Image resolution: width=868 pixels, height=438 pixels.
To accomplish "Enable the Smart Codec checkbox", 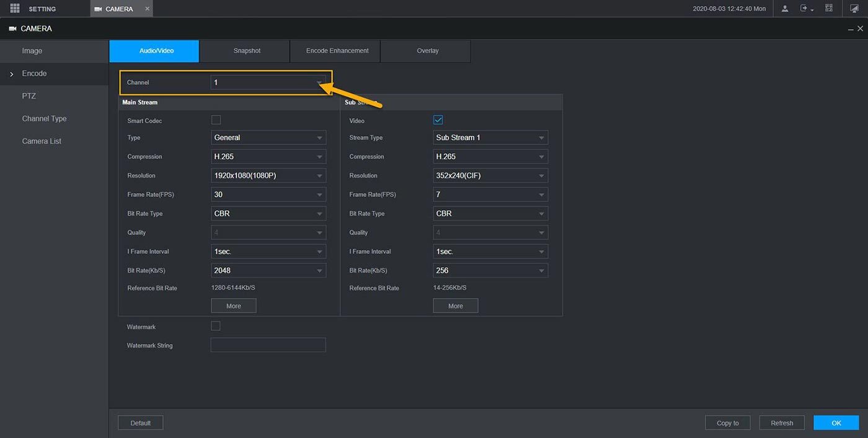I will 216,120.
